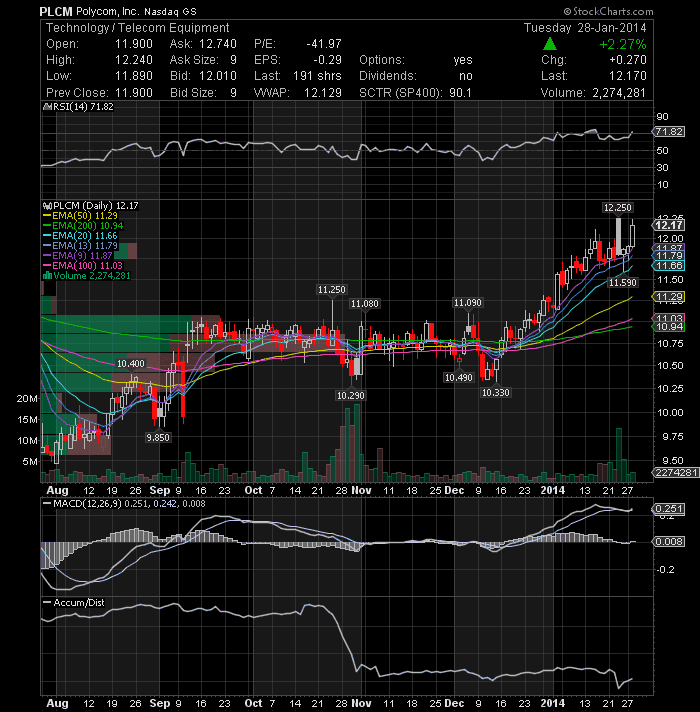Click the 11.29 yellow EMA axis tag
Image resolution: width=700 pixels, height=712 pixels.
(669, 297)
